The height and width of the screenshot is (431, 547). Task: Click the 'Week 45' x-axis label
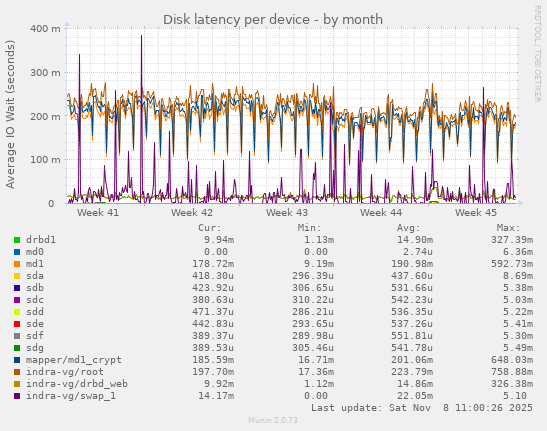(475, 213)
